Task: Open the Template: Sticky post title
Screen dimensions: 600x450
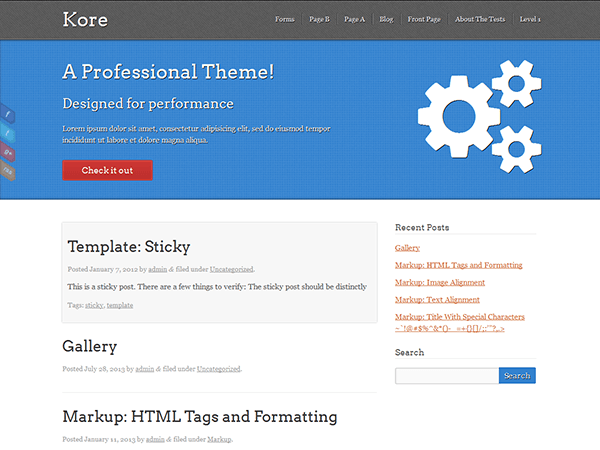Action: (x=129, y=247)
